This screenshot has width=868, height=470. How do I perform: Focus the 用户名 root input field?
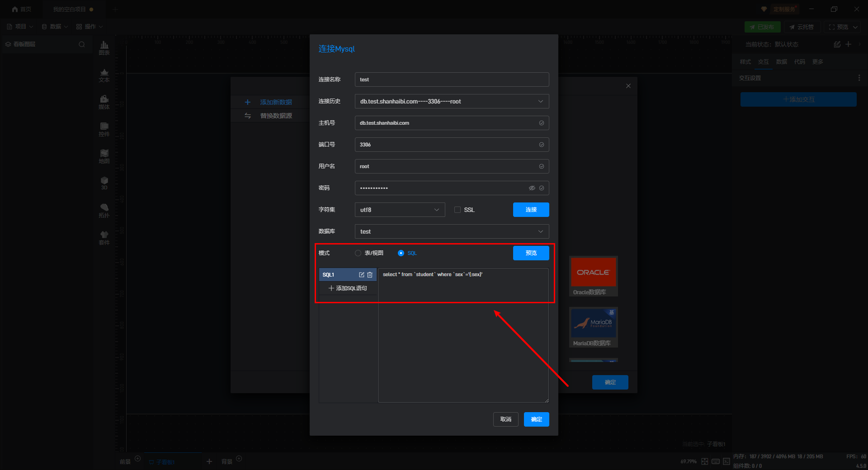(452, 166)
